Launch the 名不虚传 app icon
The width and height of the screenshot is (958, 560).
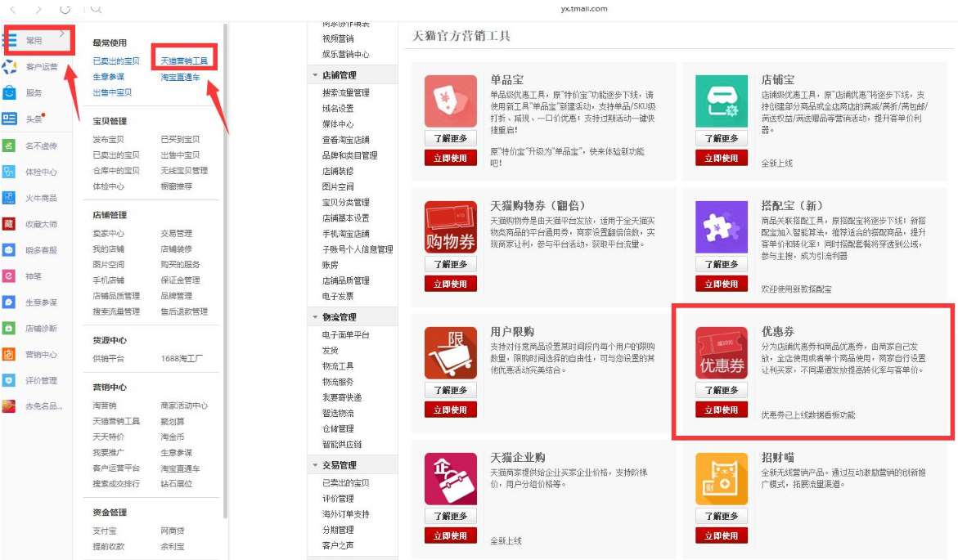tap(8, 146)
